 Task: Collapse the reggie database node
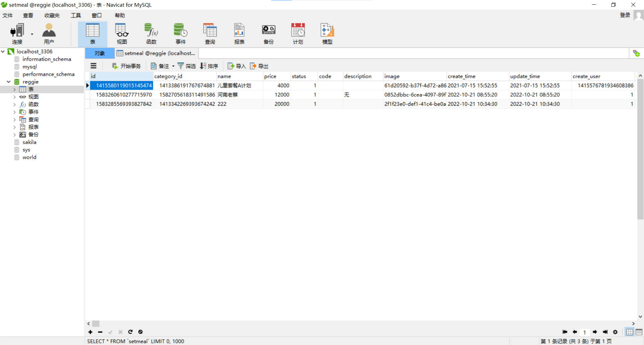(9, 82)
